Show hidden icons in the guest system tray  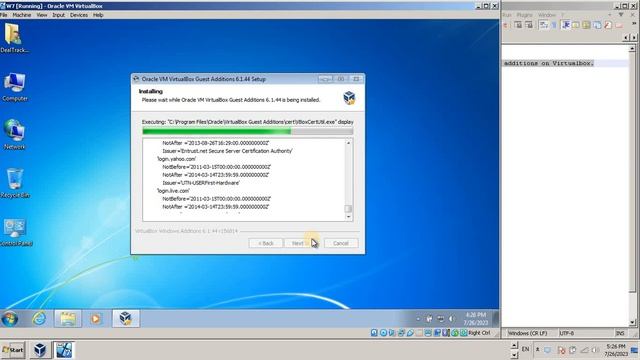(418, 319)
